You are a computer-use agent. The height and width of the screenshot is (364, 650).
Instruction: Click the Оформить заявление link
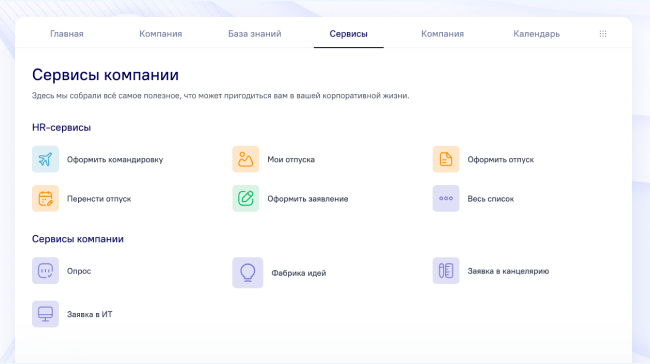pos(308,199)
